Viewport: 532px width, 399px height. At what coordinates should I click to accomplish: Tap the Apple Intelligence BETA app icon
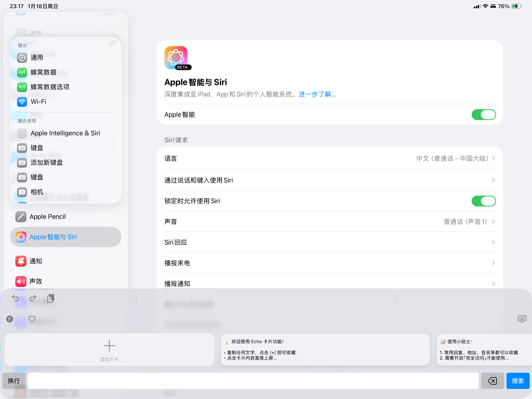point(176,58)
